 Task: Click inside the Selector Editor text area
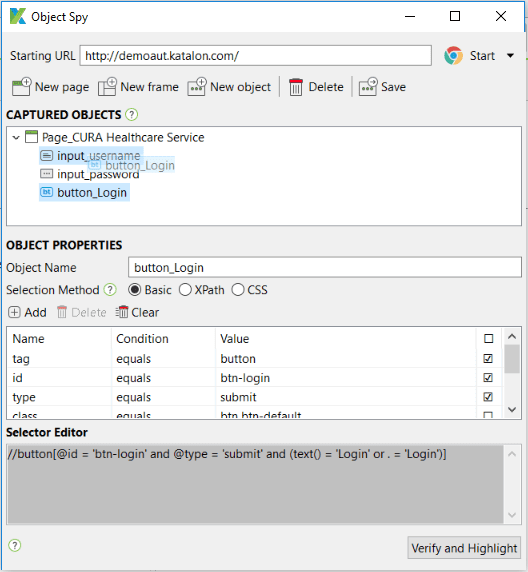click(x=255, y=484)
